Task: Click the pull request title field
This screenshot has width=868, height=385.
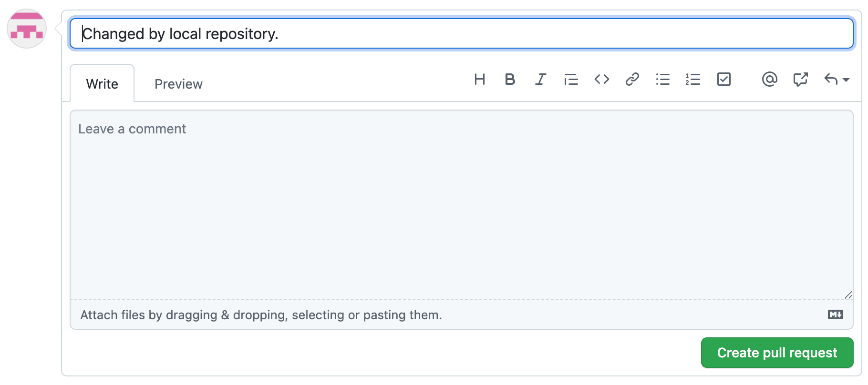Action: [x=461, y=33]
